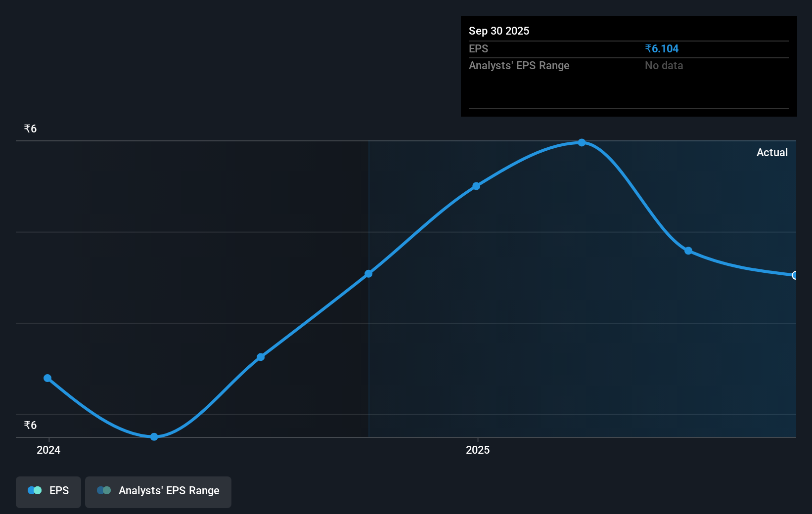812x514 pixels.
Task: Click the Actual region label
Action: tap(772, 152)
